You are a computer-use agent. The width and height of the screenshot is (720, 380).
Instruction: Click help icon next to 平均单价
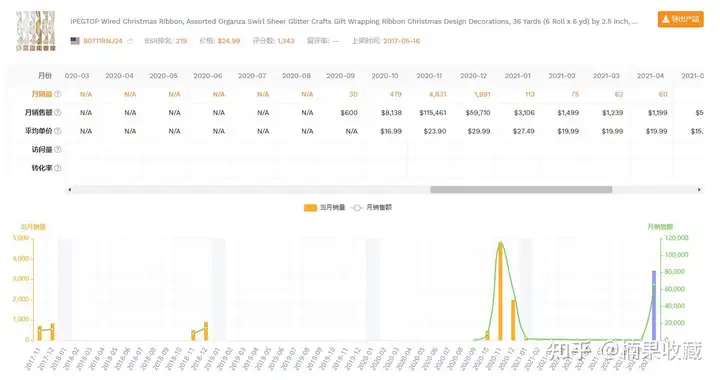tap(57, 131)
